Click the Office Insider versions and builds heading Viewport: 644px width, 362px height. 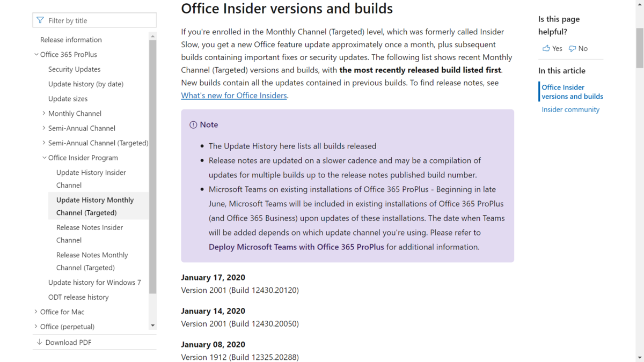tap(287, 9)
